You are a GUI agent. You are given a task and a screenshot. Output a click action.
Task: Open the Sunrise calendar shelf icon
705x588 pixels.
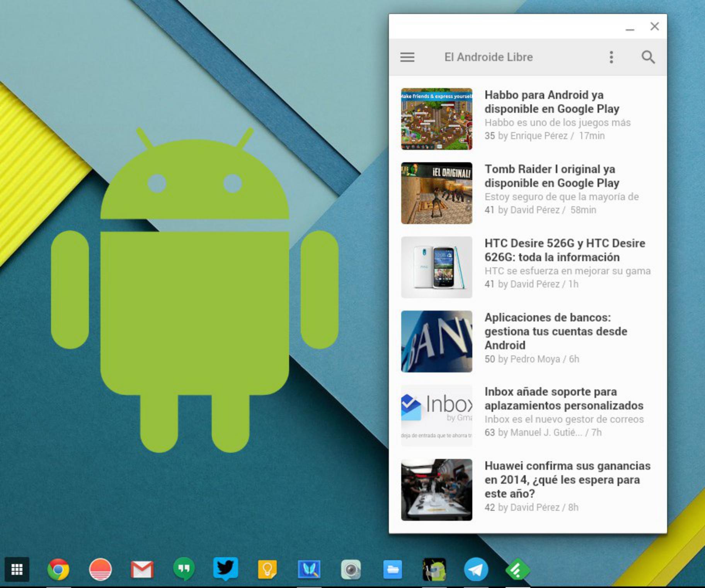click(x=100, y=569)
